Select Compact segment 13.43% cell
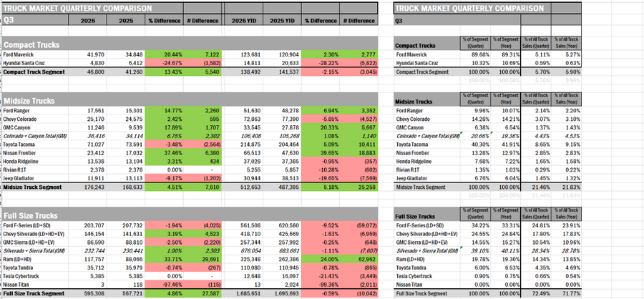The height and width of the screenshot is (299, 644). tap(164, 72)
